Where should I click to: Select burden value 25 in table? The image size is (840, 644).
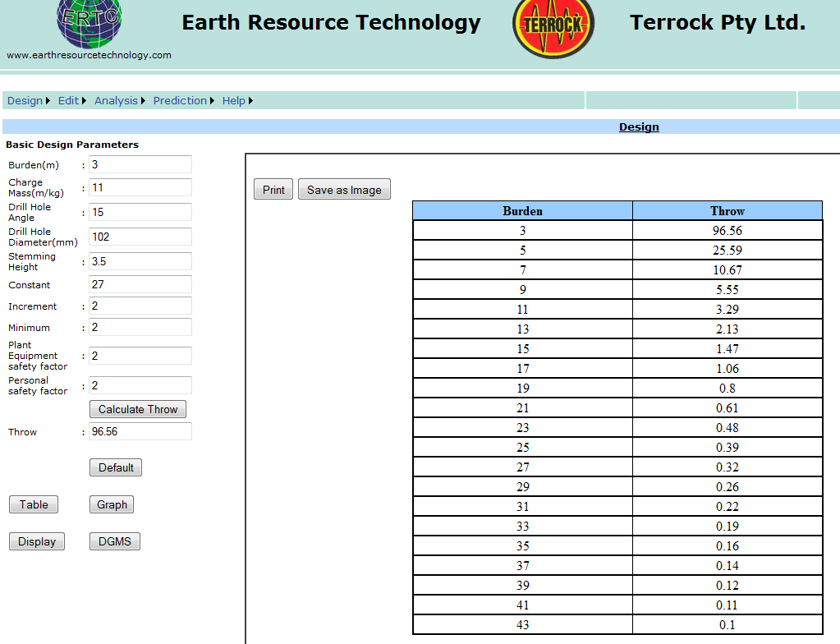[x=522, y=448]
